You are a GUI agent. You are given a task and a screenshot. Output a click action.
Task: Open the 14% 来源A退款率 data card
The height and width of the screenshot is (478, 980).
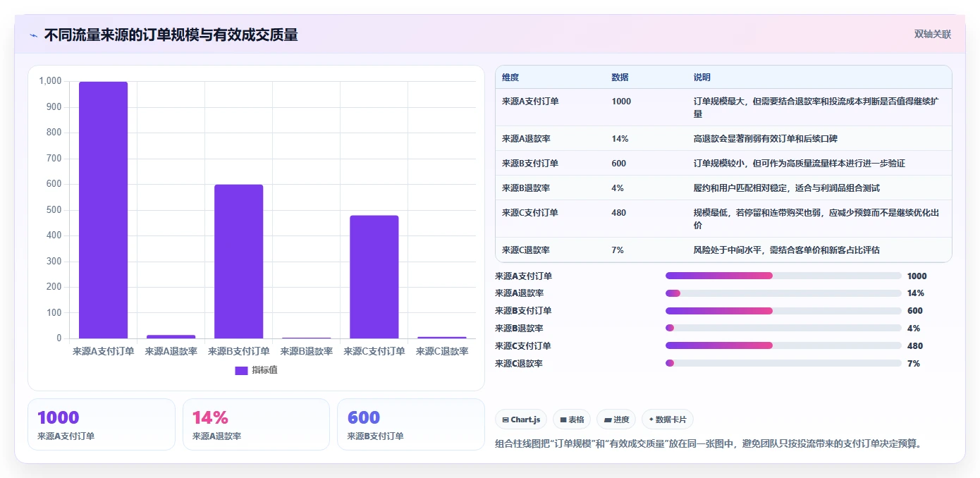pos(256,424)
